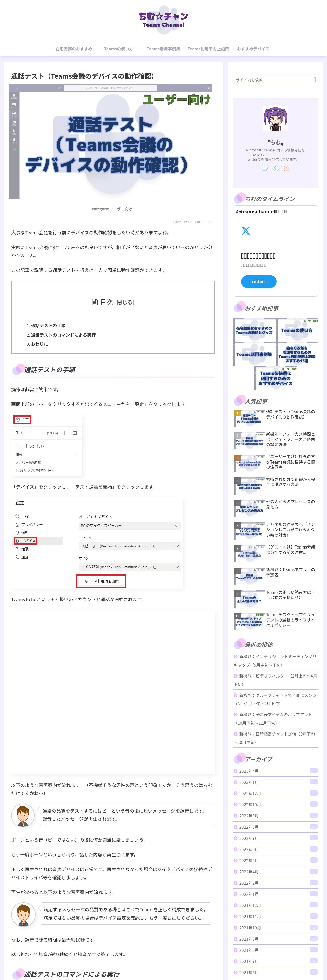Open recent post 新機能：日時指定チャット送信
Viewport: 327px width, 980px height.
tap(276, 738)
